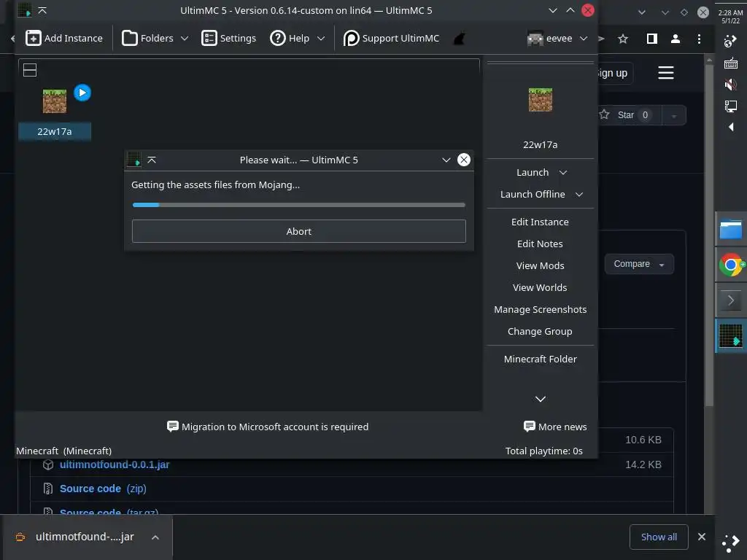The width and height of the screenshot is (747, 560).
Task: Click Launch Offline in side panel
Action: [x=533, y=194]
